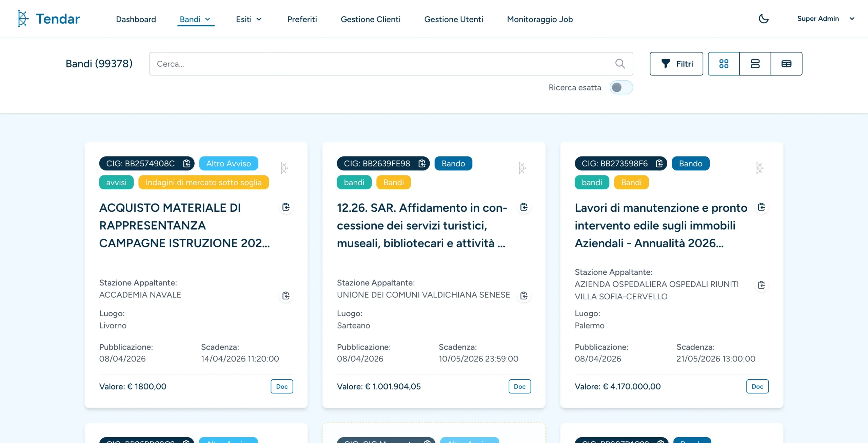Copy CIG BB273598F6 to clipboard
This screenshot has width=868, height=443.
click(x=659, y=164)
